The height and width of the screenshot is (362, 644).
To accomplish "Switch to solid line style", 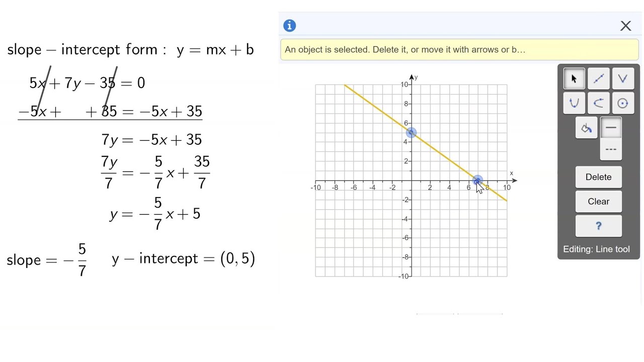I will coord(611,128).
